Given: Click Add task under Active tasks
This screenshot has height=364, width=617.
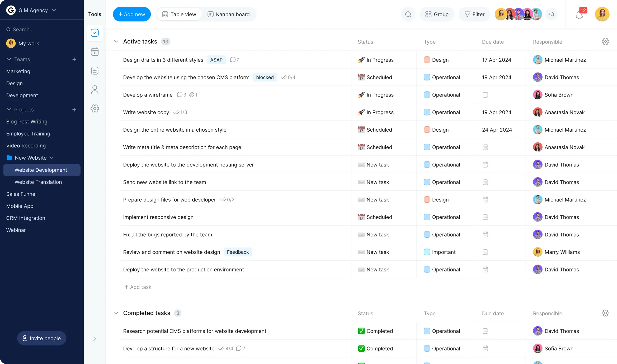Looking at the screenshot, I should tap(138, 287).
